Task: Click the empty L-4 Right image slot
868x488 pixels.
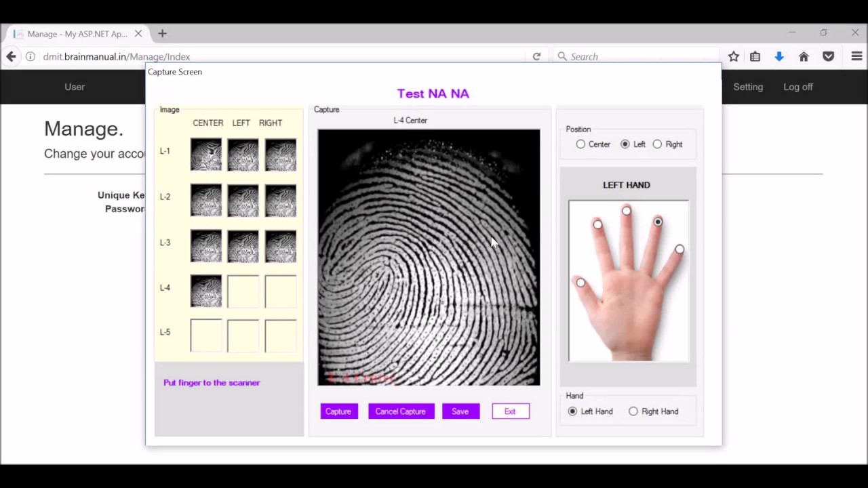Action: [x=281, y=291]
